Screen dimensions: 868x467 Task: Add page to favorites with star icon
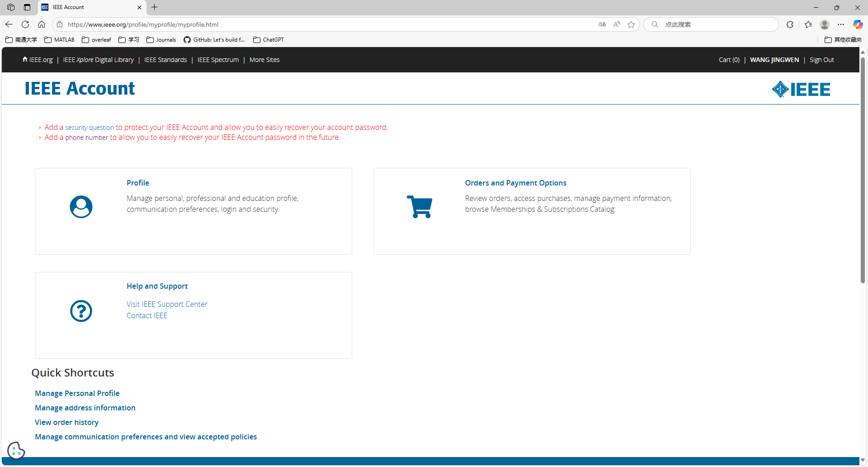tap(631, 24)
